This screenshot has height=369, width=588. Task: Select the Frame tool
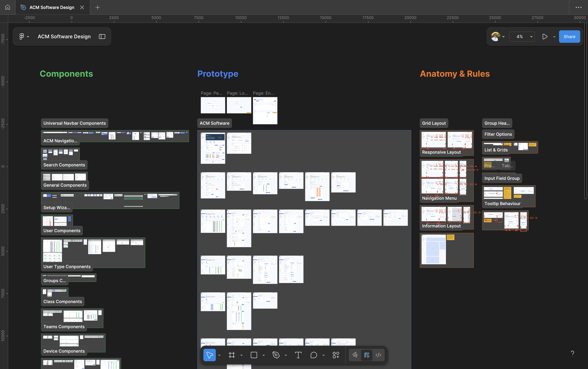(x=232, y=355)
